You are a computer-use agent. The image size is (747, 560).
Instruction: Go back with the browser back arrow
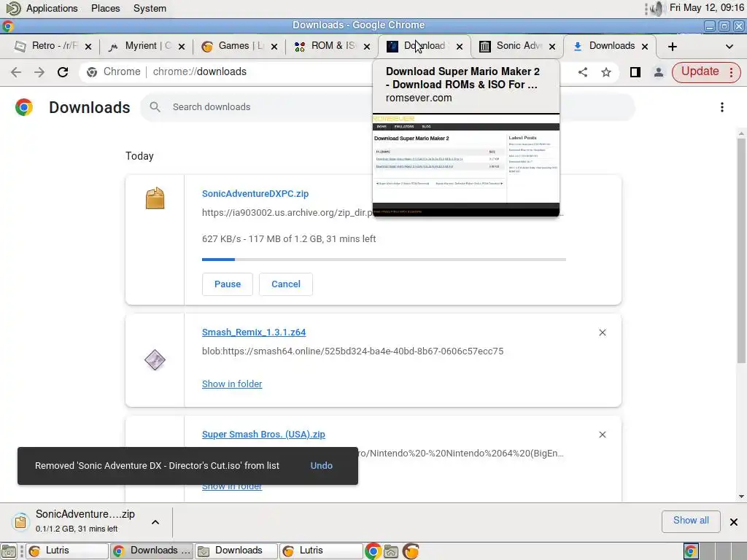point(16,72)
